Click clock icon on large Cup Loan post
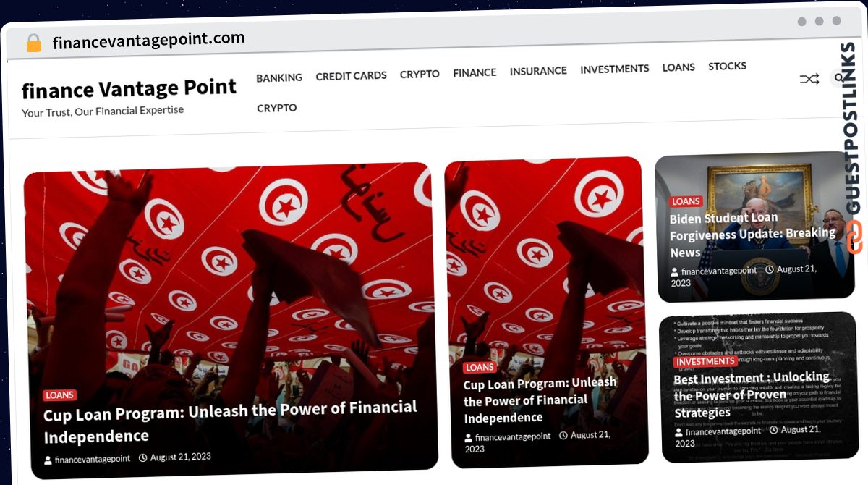The width and height of the screenshot is (868, 485). tap(142, 457)
